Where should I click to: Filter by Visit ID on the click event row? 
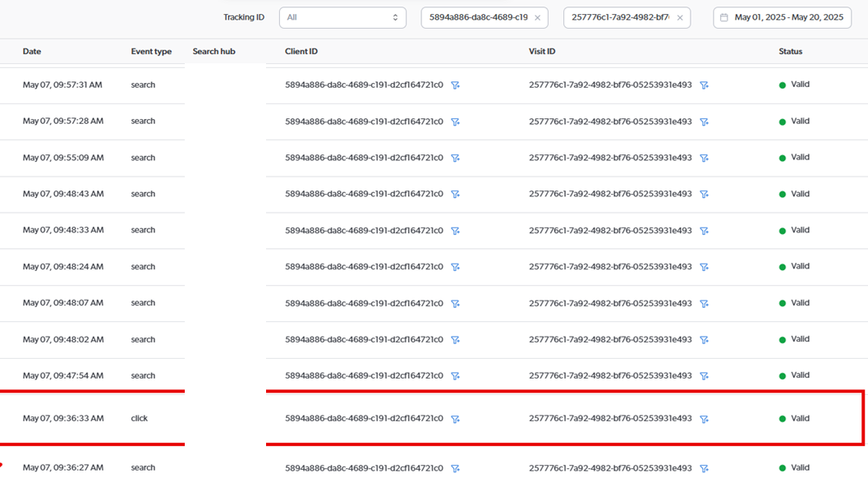tap(704, 420)
